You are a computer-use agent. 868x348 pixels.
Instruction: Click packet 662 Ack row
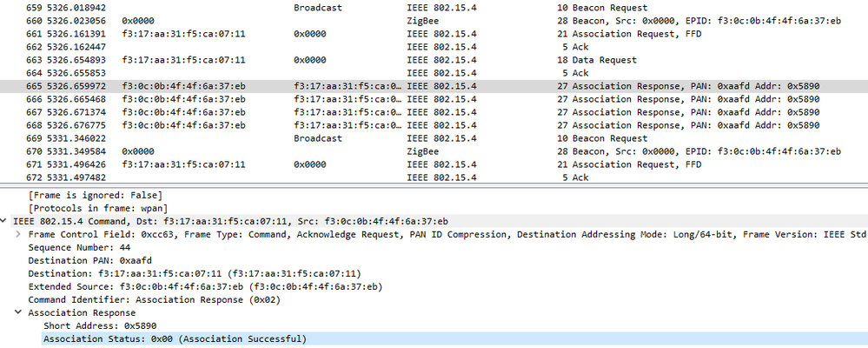click(x=434, y=47)
